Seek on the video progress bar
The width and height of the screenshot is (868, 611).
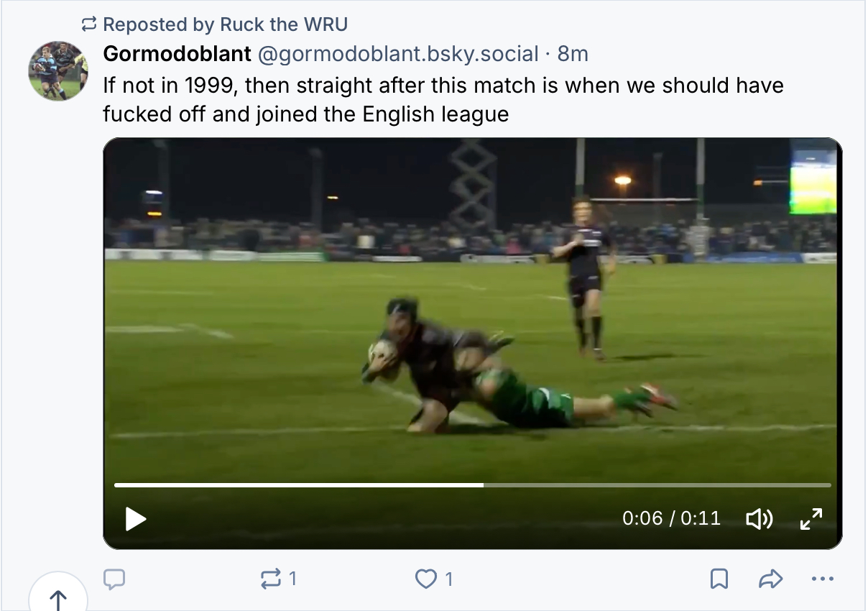[575, 485]
